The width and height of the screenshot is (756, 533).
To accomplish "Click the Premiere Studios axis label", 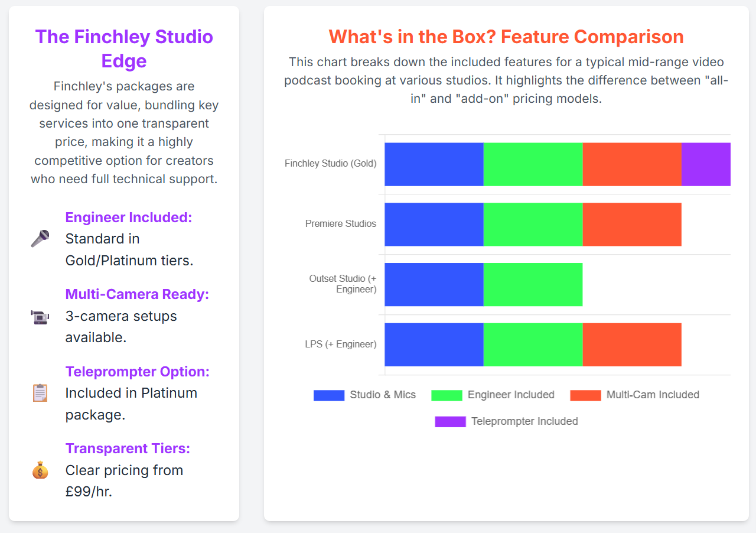I will [x=341, y=224].
